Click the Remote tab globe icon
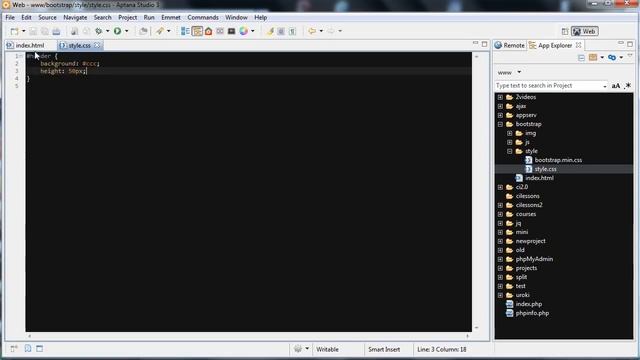Image resolution: width=640 pixels, height=360 pixels. pos(498,45)
